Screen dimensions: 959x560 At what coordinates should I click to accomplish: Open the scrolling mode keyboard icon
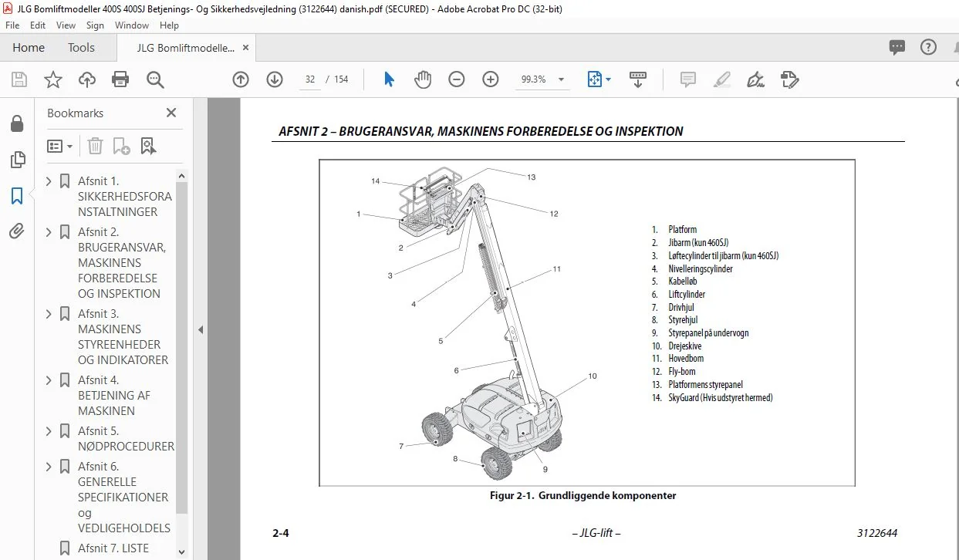(x=637, y=79)
